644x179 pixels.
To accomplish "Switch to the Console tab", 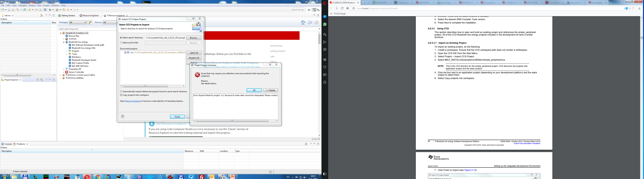I will pos(7,144).
